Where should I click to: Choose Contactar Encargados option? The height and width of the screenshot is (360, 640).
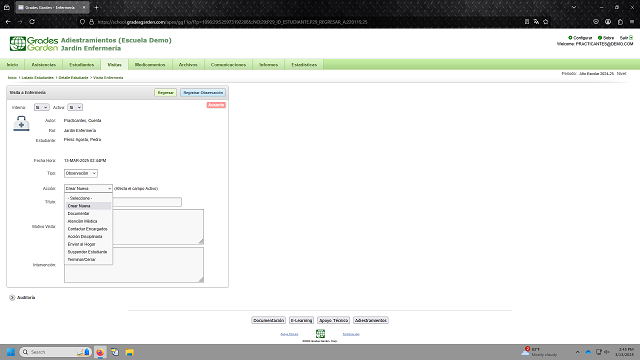[x=89, y=229]
